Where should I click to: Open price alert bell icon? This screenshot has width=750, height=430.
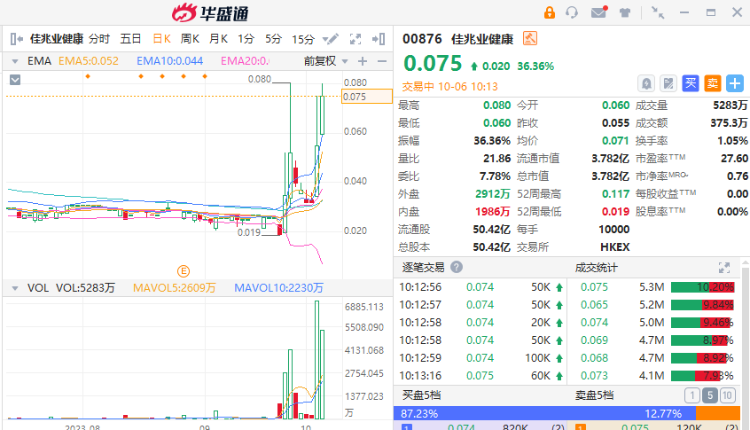646,84
